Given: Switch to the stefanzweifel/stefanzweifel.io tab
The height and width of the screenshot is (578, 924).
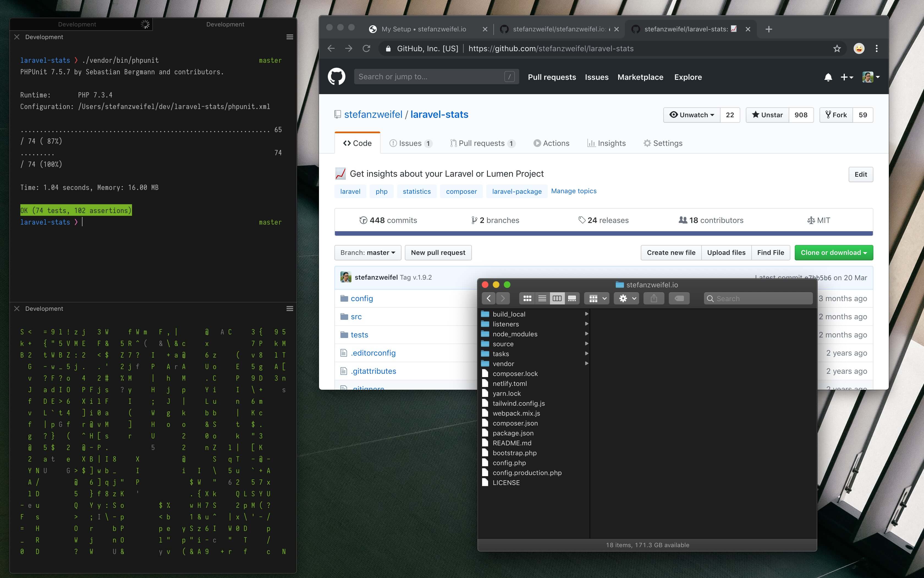Looking at the screenshot, I should (559, 29).
